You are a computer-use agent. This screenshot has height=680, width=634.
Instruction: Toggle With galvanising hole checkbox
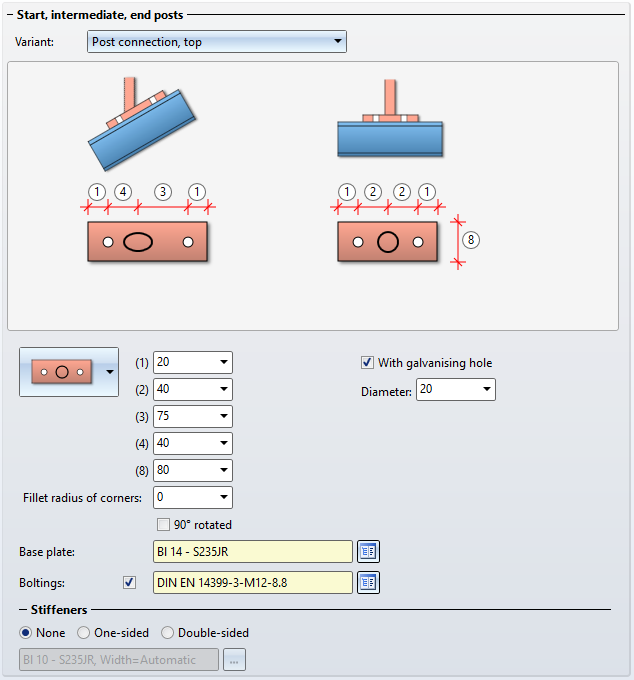click(x=367, y=363)
